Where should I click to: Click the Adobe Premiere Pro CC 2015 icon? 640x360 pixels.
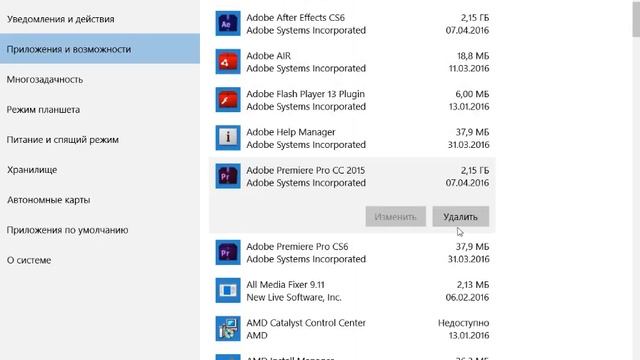[228, 176]
